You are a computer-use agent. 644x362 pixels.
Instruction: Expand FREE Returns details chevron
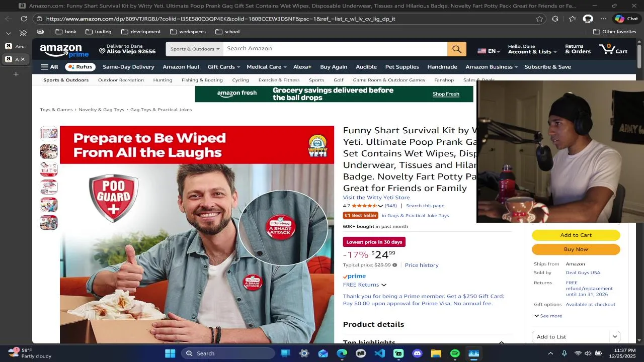(x=383, y=285)
